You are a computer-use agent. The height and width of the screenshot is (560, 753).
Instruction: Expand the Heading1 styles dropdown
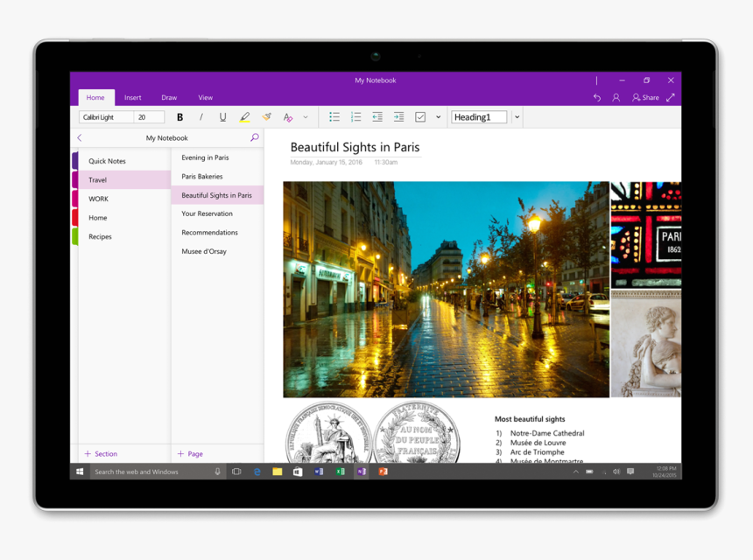[517, 116]
